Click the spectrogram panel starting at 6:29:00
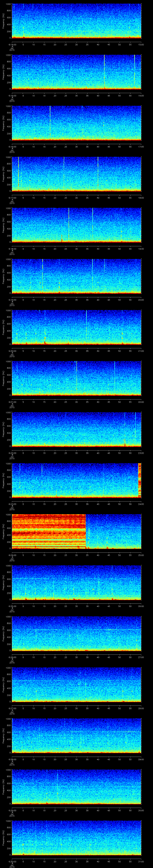Viewport: 153px width, 868px height. (x=76, y=787)
